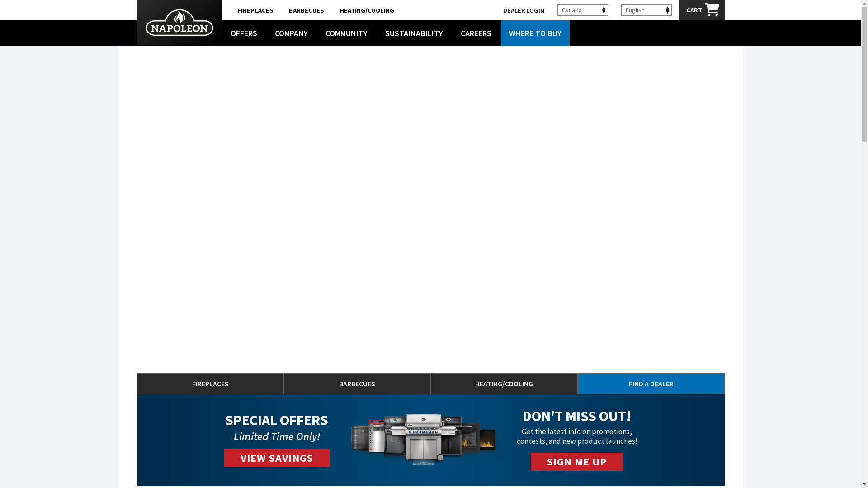The width and height of the screenshot is (868, 488).
Task: Select the Barbecues tab below the banner
Action: 357,384
